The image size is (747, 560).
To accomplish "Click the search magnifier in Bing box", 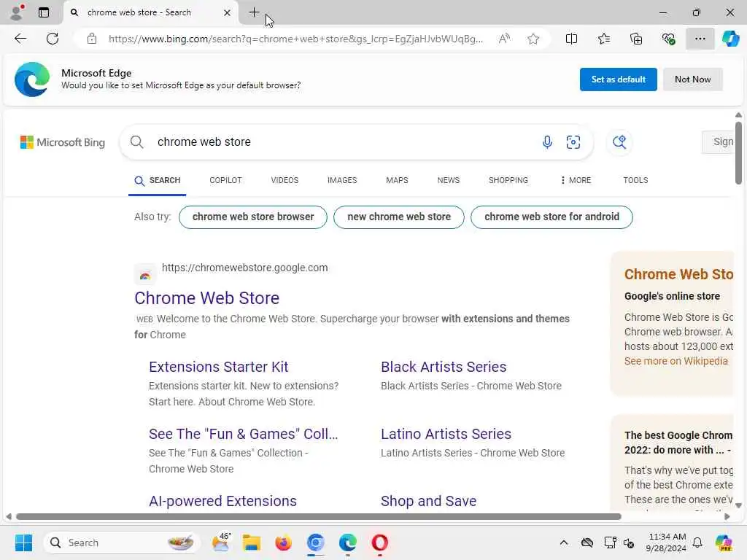I will pos(136,142).
